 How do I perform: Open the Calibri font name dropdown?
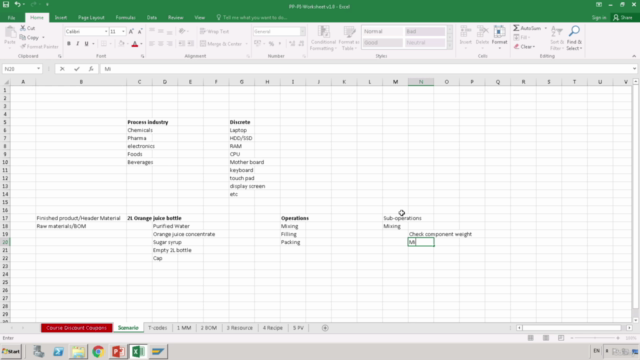(106, 31)
